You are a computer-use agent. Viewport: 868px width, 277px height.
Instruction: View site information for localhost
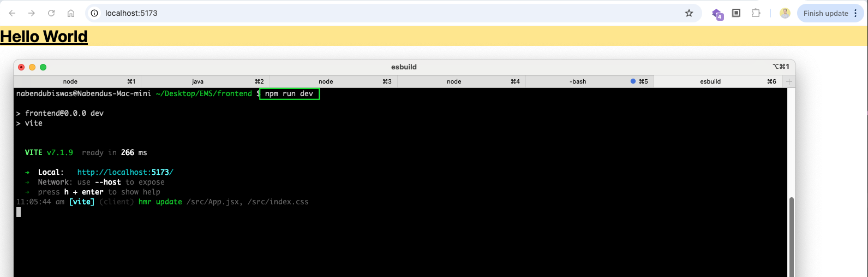[94, 13]
